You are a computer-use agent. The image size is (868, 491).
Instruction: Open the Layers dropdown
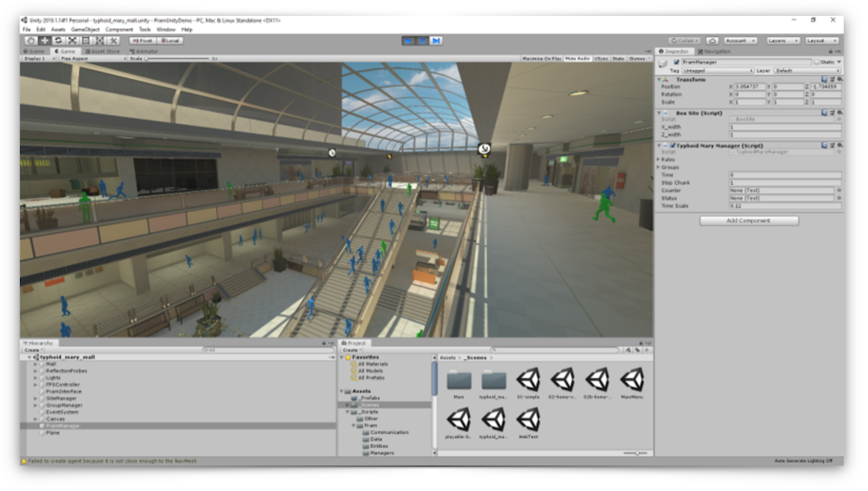coord(783,40)
